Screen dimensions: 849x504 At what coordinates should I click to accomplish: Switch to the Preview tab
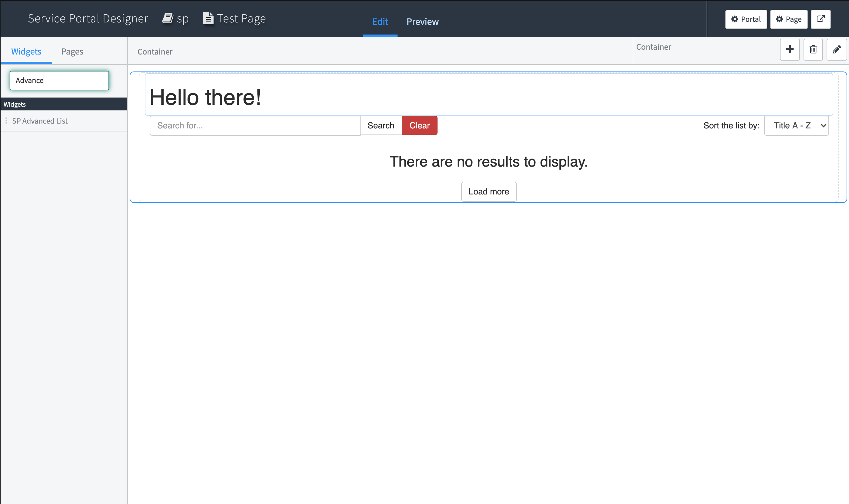[422, 22]
